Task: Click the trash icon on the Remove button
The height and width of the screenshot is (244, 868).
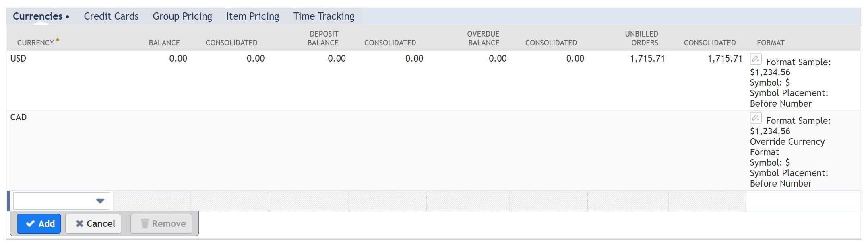Action: [x=145, y=223]
